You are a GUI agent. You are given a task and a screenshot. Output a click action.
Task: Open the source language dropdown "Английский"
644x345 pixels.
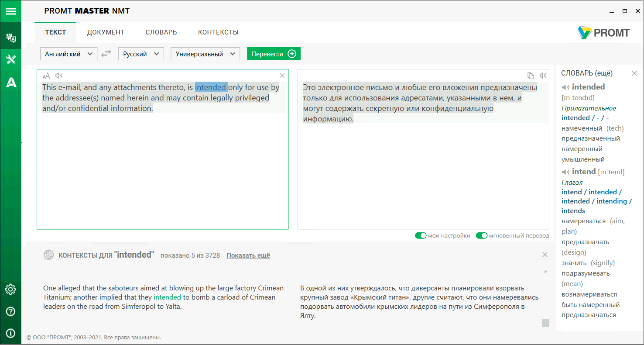[x=69, y=54]
